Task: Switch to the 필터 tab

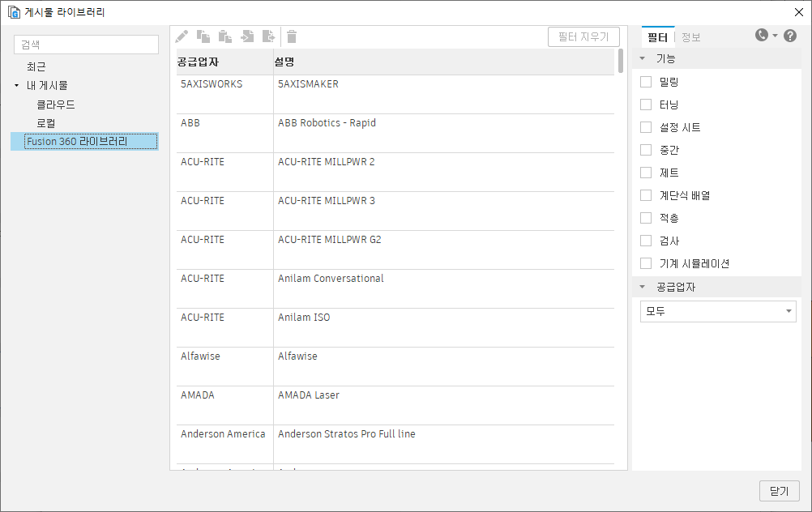Action: tap(658, 37)
